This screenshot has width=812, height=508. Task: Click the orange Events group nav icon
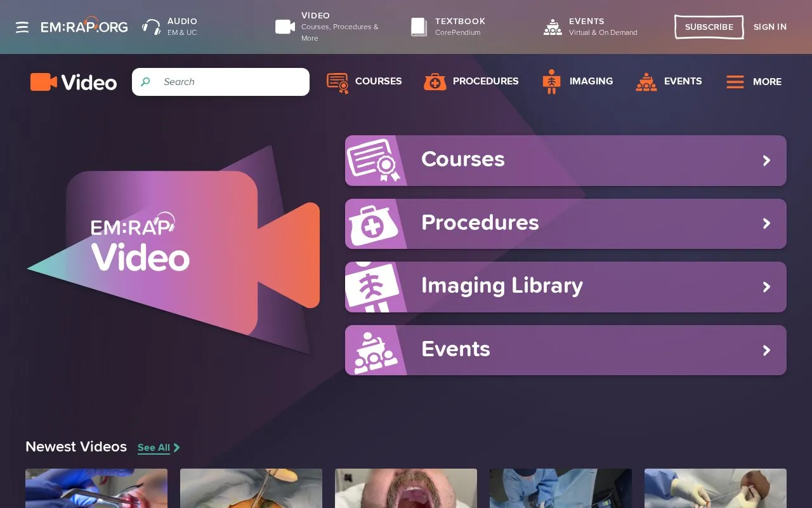pyautogui.click(x=646, y=81)
